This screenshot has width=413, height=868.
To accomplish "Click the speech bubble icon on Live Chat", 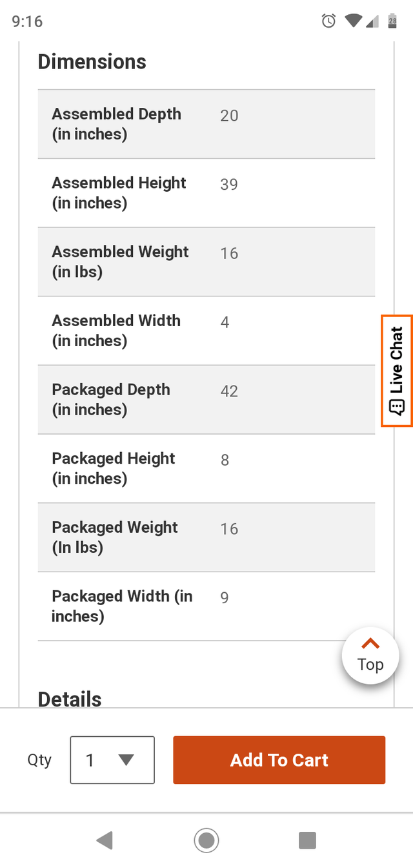I will pyautogui.click(x=396, y=408).
